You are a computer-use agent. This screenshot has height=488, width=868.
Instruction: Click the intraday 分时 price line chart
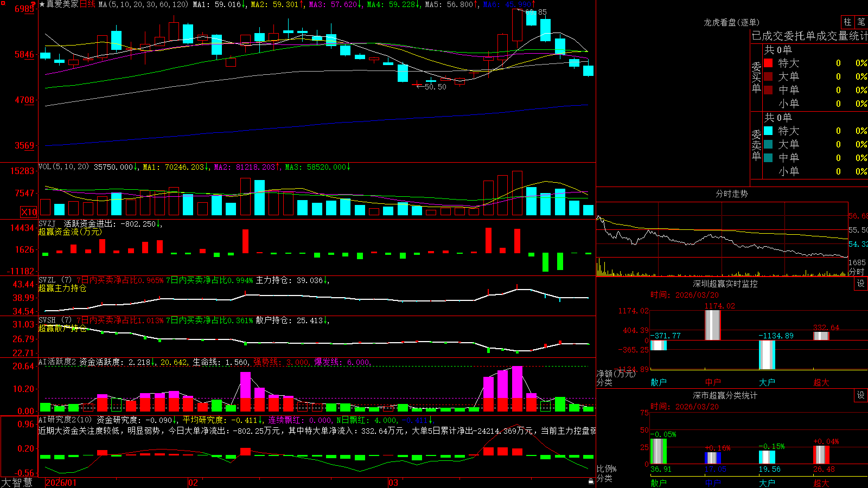point(722,230)
